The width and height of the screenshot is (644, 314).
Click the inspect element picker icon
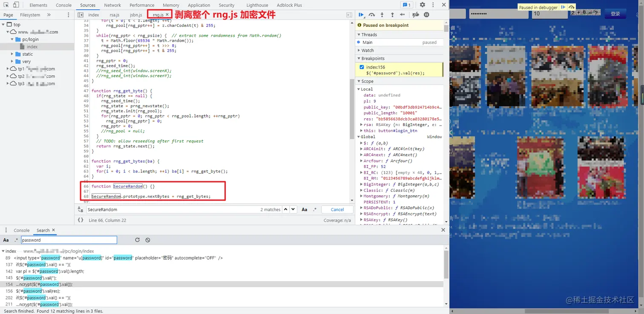pos(6,5)
